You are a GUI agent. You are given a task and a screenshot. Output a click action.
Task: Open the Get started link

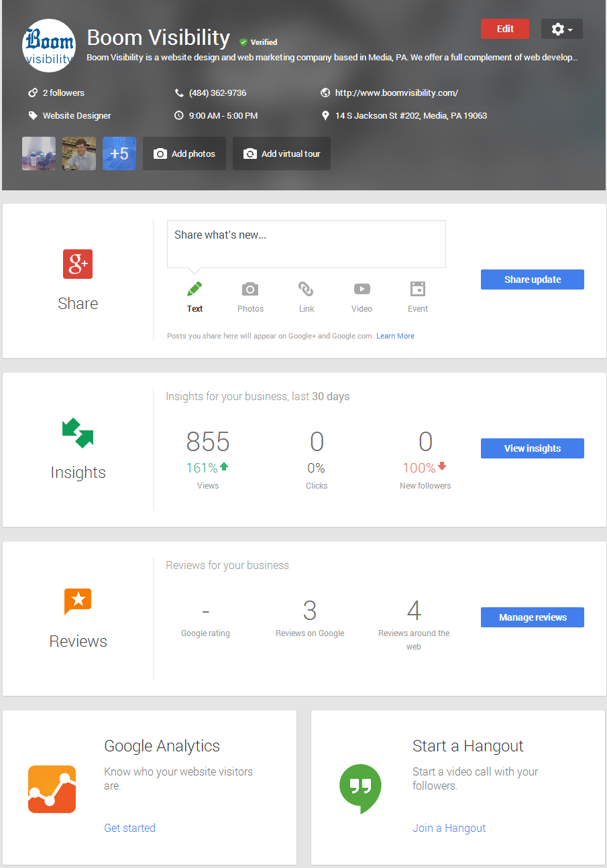(x=129, y=828)
